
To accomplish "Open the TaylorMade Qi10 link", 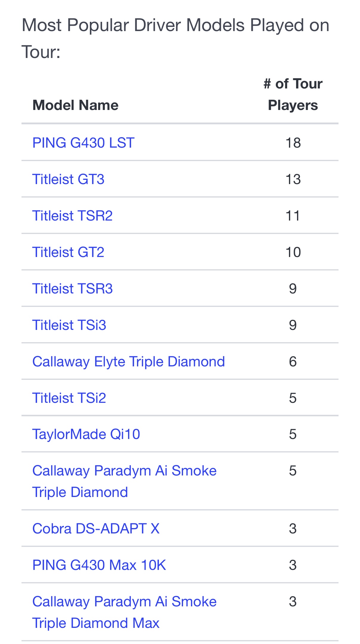I will (86, 434).
